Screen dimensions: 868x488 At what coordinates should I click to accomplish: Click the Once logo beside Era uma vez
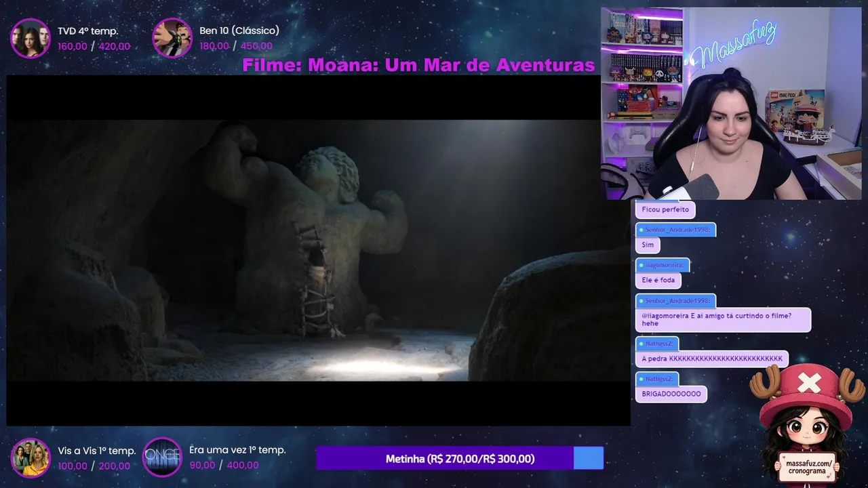coord(162,457)
